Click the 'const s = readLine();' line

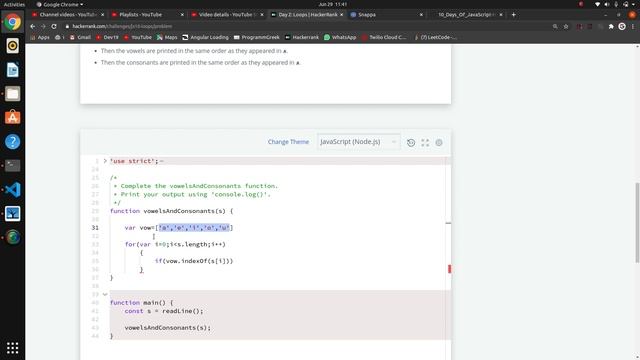[x=164, y=311]
